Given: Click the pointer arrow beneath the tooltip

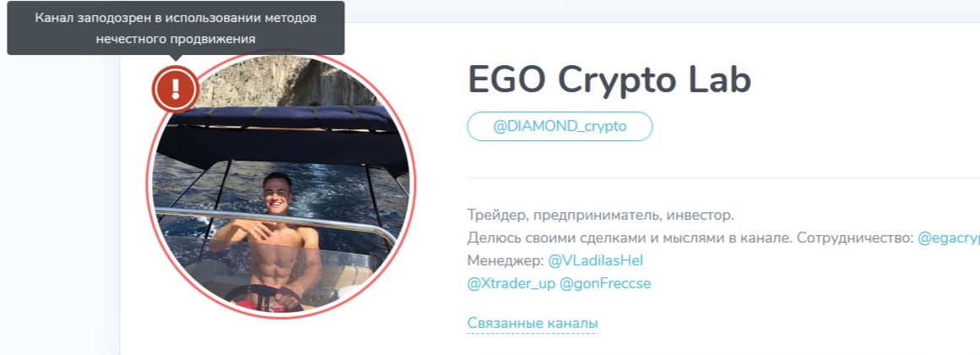Looking at the screenshot, I should pos(176,58).
